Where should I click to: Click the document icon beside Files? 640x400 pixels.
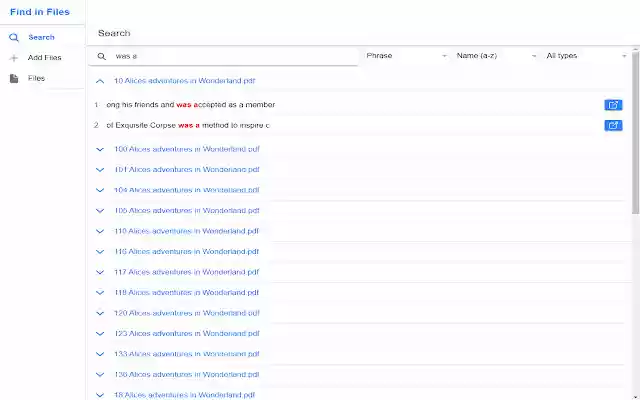(14, 78)
